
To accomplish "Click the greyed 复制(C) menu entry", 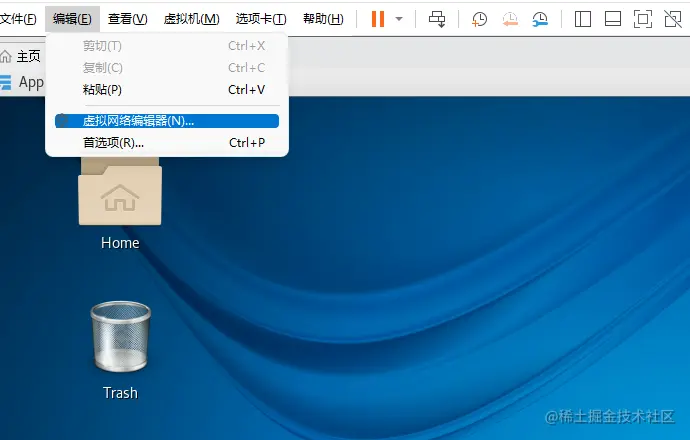I will pyautogui.click(x=167, y=68).
